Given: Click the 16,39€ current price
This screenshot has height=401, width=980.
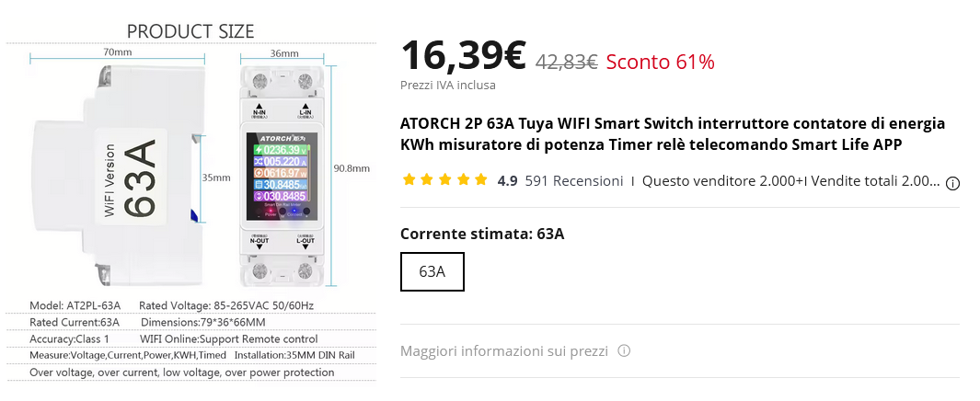Looking at the screenshot, I should [x=463, y=57].
